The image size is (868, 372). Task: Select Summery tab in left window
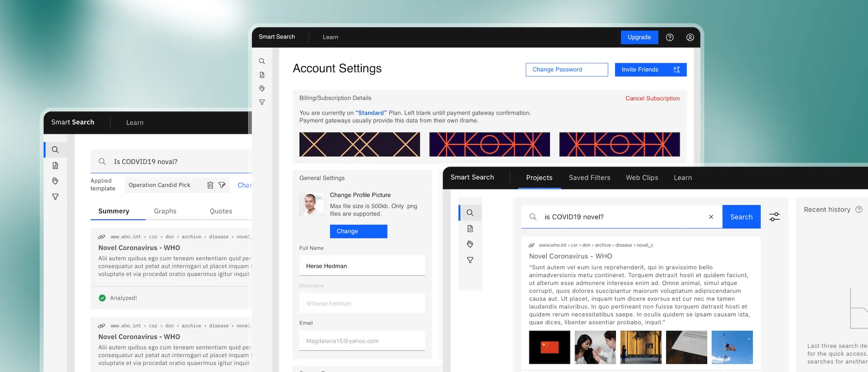[114, 211]
